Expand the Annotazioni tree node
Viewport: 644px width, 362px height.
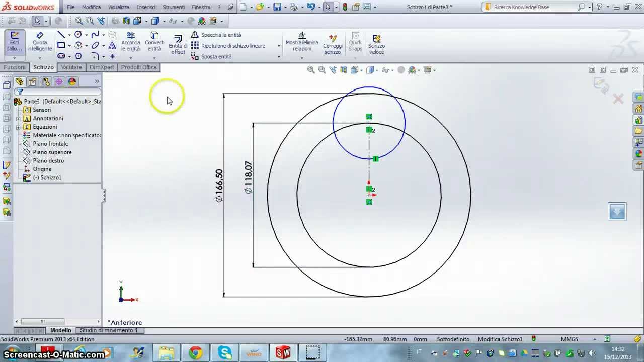tap(18, 119)
